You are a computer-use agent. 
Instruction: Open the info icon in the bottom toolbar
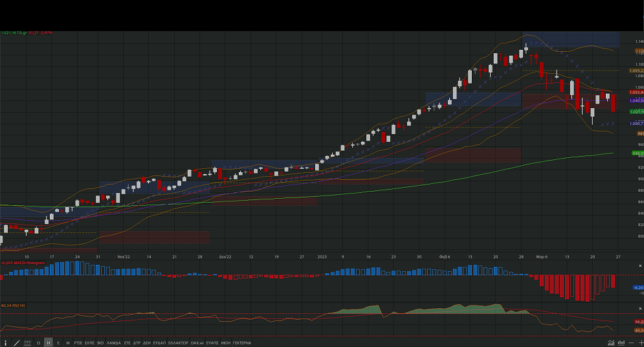point(5,343)
